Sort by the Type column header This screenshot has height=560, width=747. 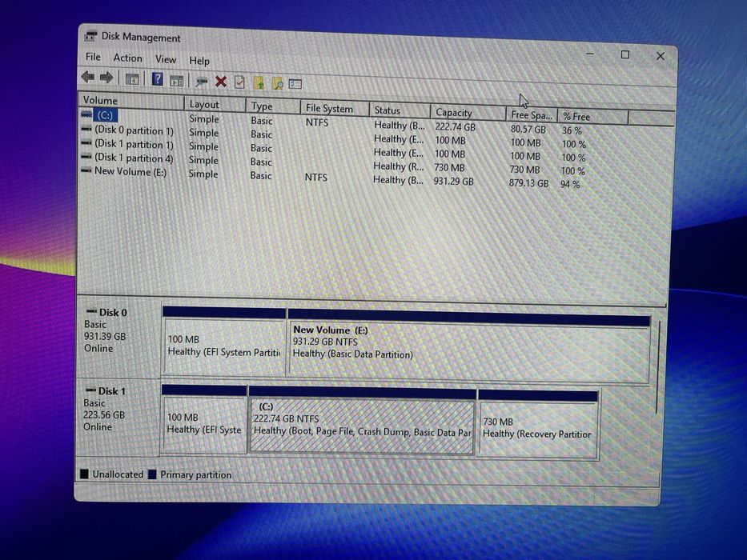click(x=273, y=106)
